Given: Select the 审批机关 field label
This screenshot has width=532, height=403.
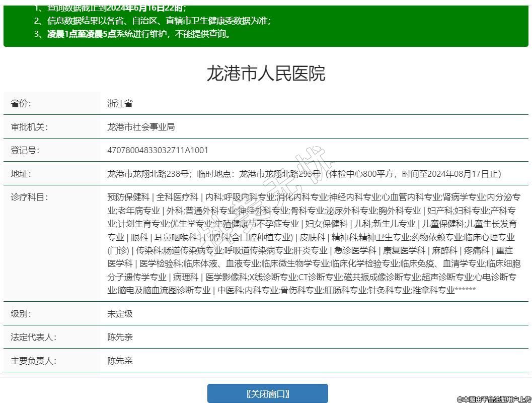Looking at the screenshot, I should pos(29,127).
